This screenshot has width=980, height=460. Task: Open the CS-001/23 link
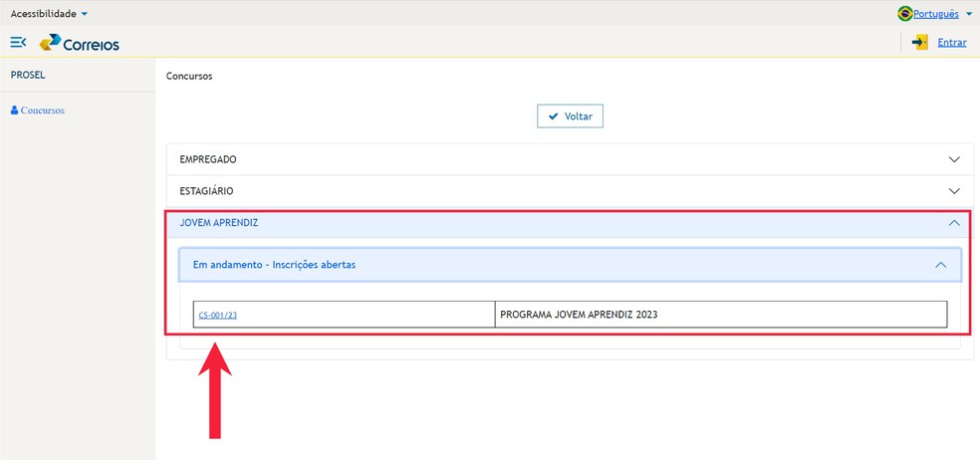coord(218,315)
